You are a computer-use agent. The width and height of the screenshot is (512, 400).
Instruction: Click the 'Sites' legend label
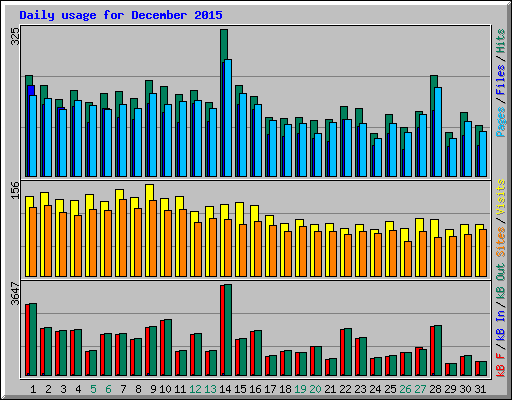(501, 242)
